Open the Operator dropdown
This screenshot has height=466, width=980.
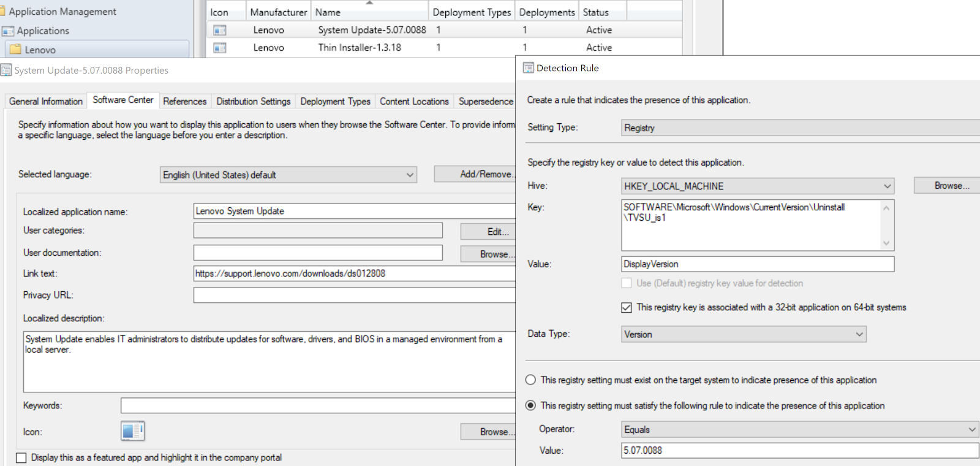tap(800, 429)
